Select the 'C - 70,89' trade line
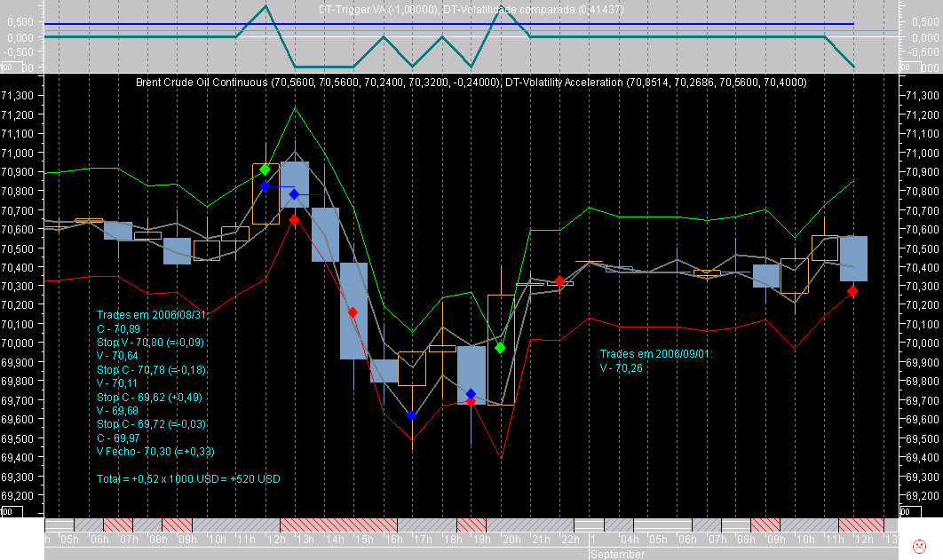The image size is (943, 560). [118, 328]
